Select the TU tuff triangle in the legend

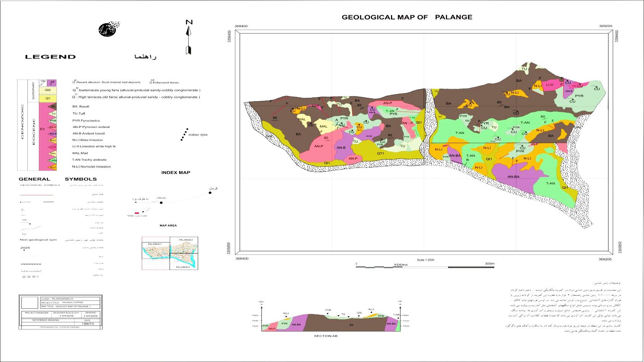(x=53, y=113)
